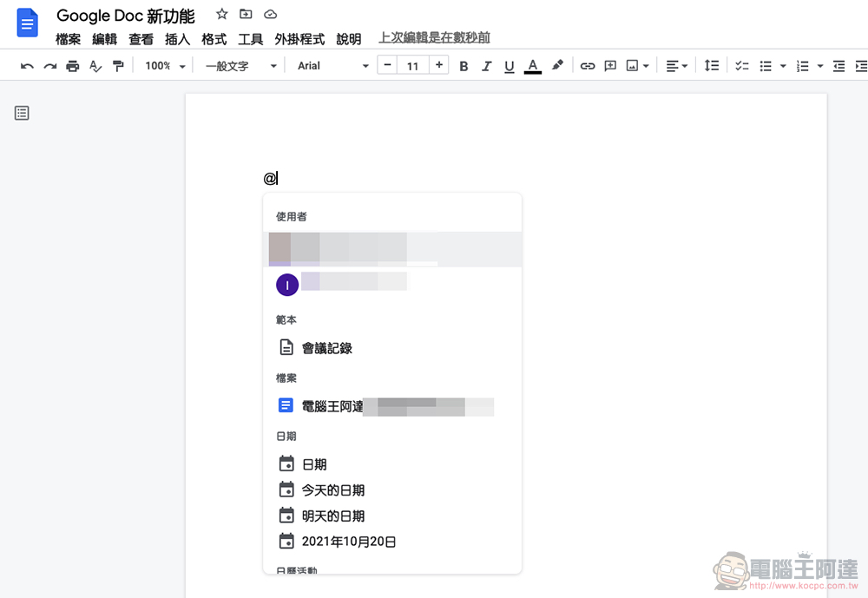Viewport: 868px width, 598px height.
Task: Open the 100% zoom dropdown
Action: point(165,66)
